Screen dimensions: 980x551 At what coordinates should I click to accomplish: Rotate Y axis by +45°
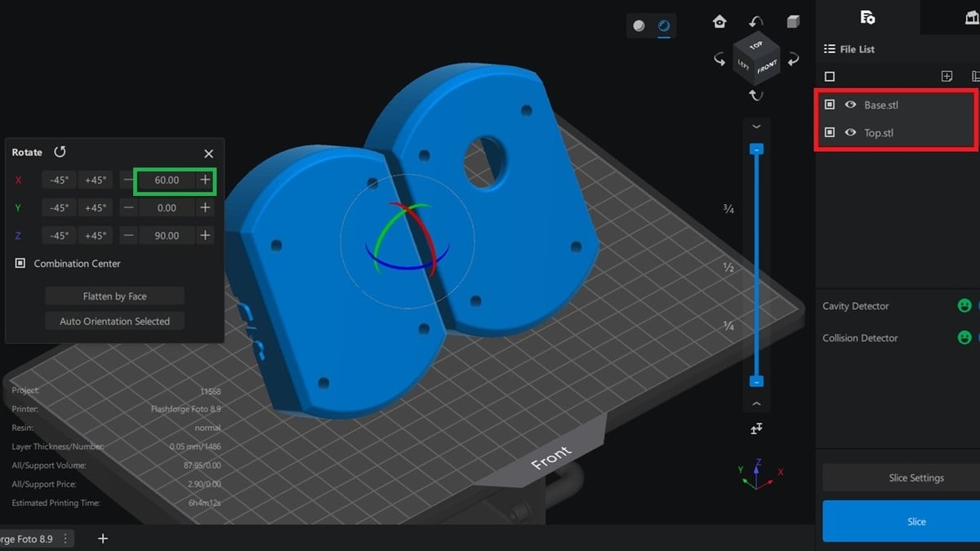[96, 208]
